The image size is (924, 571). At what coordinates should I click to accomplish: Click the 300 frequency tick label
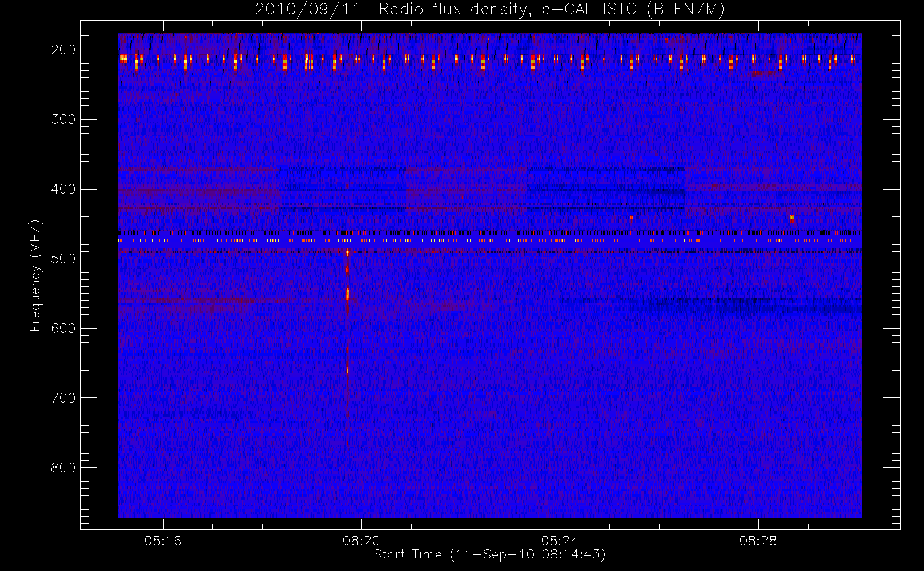[63, 119]
